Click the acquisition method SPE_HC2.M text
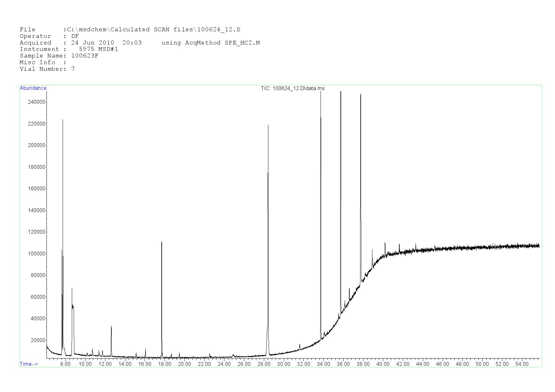Screen dimensions: 555x392 tap(242, 43)
